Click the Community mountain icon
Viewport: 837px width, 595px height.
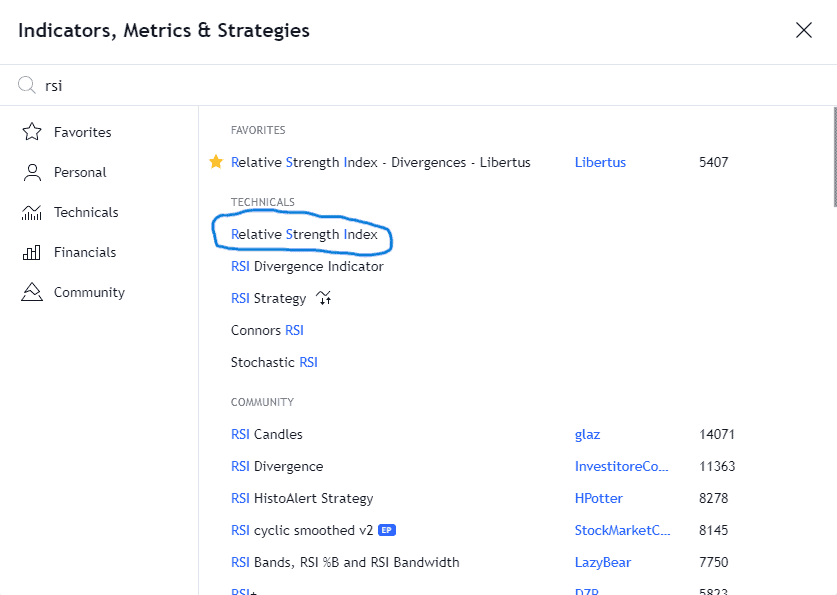(x=31, y=292)
